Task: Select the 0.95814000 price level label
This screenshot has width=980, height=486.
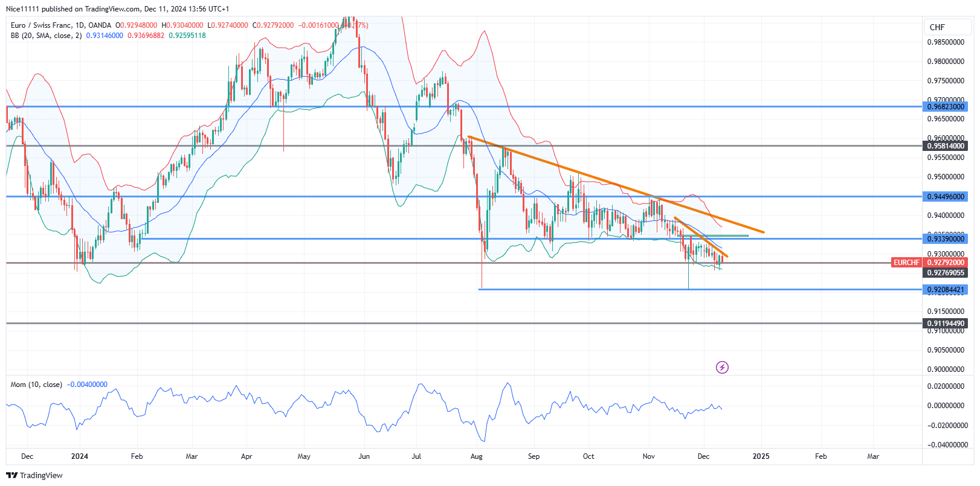Action: pyautogui.click(x=946, y=146)
